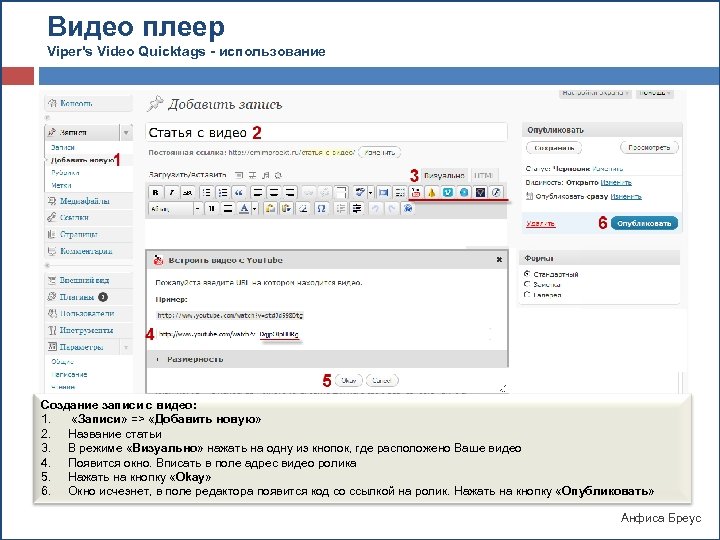Open Рубрики in sidebar

(65, 173)
